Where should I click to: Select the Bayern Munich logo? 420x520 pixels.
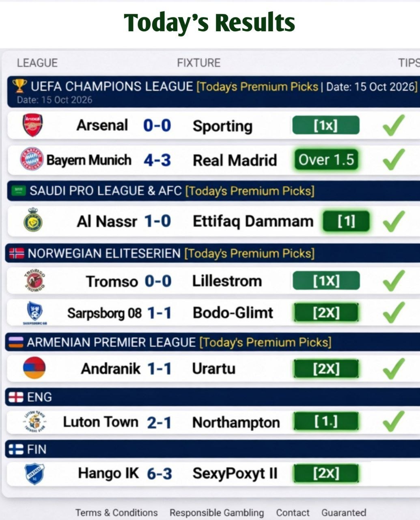pyautogui.click(x=30, y=159)
